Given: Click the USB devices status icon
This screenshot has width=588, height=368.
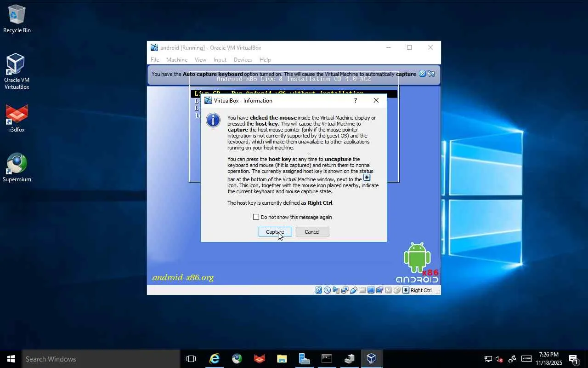Looking at the screenshot, I should point(354,290).
